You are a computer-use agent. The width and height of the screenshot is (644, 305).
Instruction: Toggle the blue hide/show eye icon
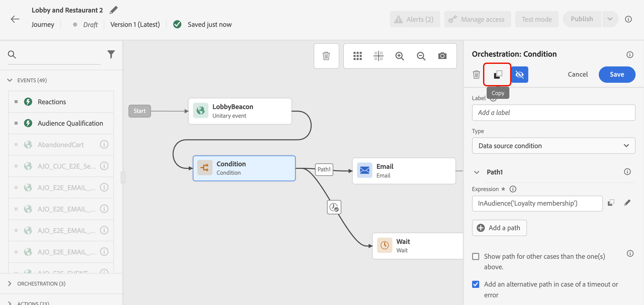click(520, 75)
